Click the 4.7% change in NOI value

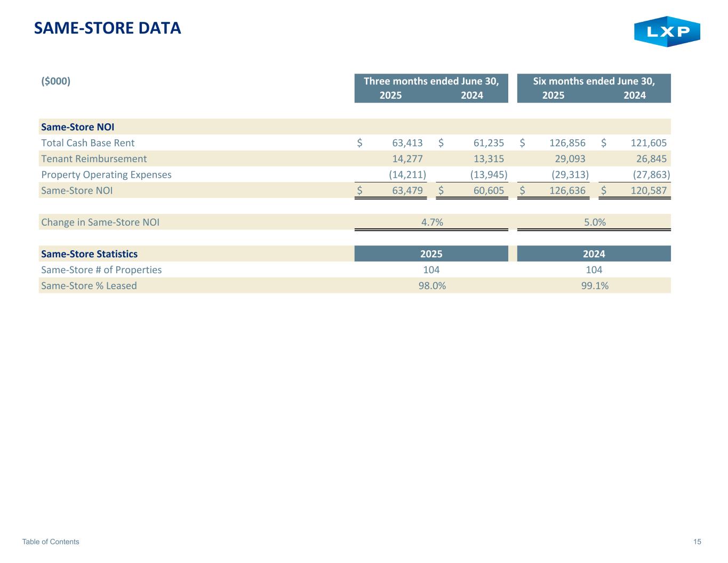[x=432, y=222]
